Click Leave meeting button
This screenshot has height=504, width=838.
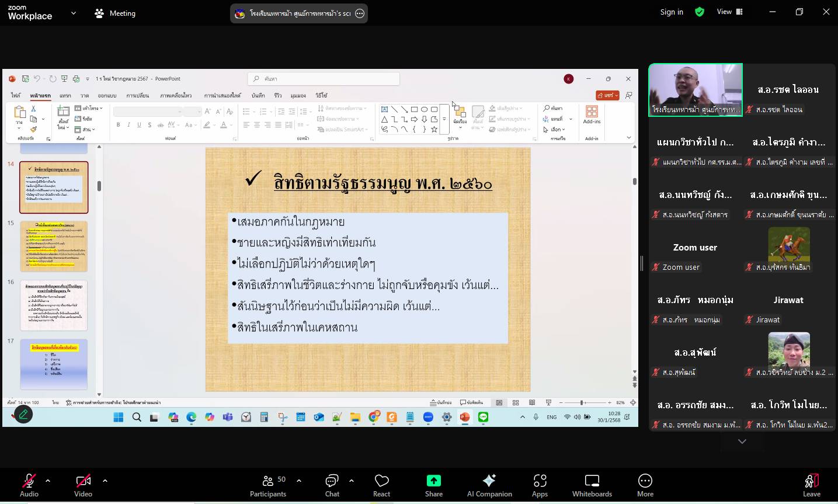point(812,485)
